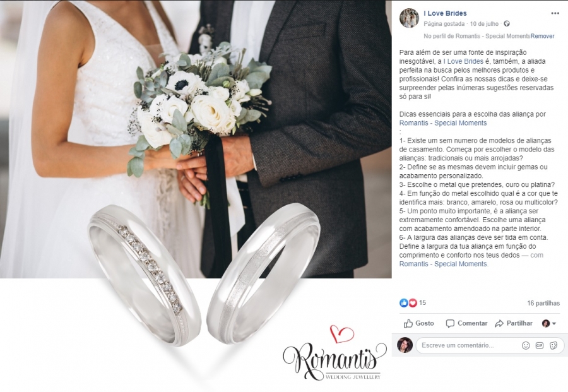Click the public globe audience icon
Viewport: 568px width, 392px height.
tap(507, 23)
